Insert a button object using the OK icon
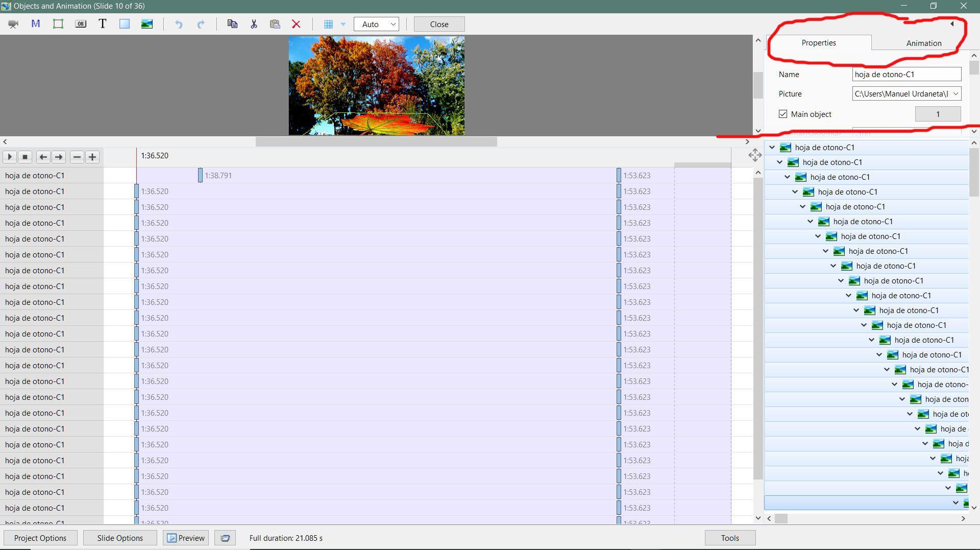Viewport: 980px width, 550px height. [81, 24]
